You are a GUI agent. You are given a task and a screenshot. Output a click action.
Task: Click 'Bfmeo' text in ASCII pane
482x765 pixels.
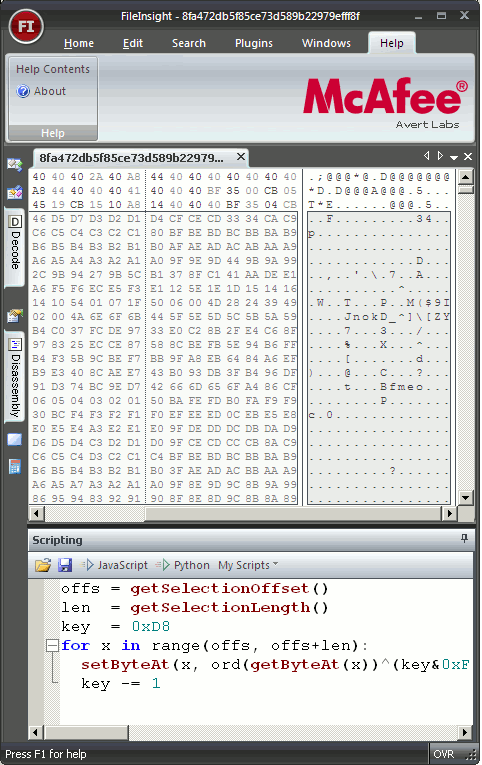click(x=401, y=387)
